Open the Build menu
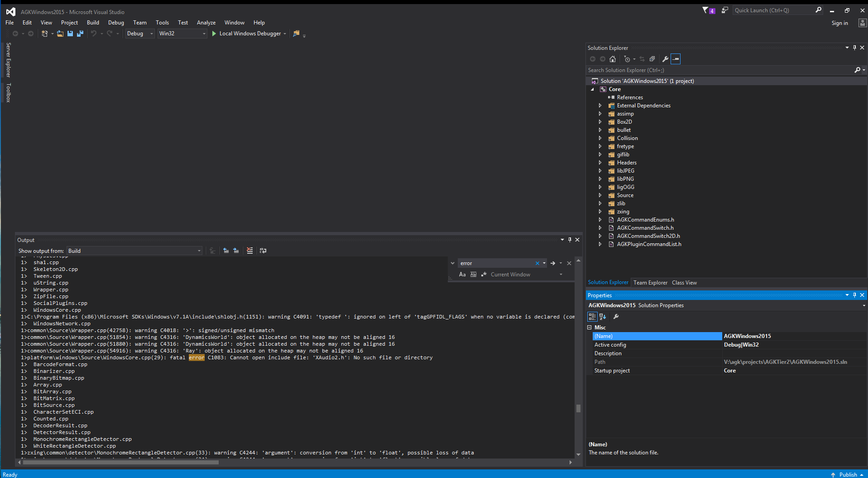The height and width of the screenshot is (478, 868). coord(93,23)
